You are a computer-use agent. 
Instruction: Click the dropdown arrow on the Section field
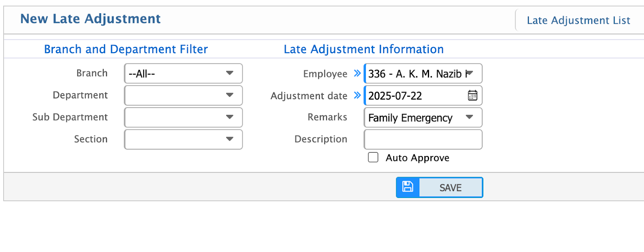click(x=229, y=139)
